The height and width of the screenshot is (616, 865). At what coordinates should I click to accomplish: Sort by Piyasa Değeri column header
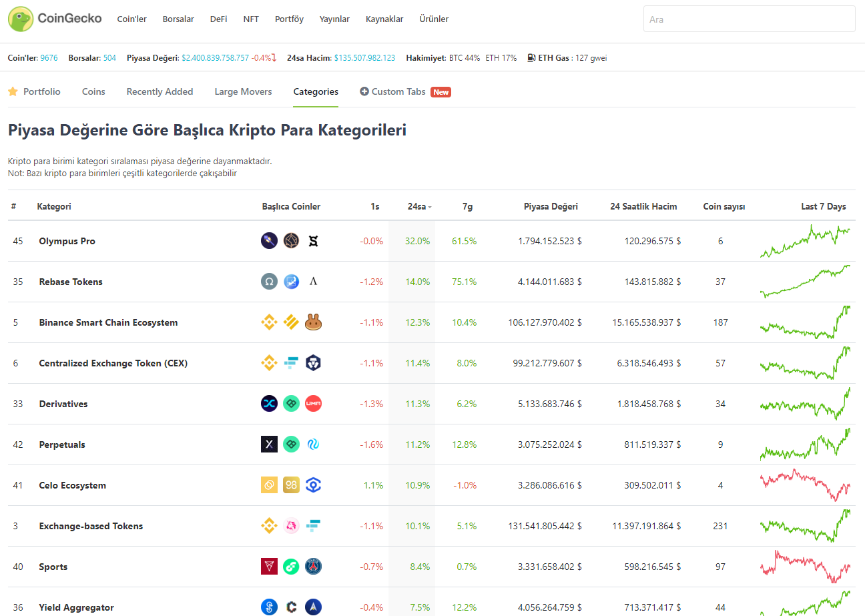(551, 207)
